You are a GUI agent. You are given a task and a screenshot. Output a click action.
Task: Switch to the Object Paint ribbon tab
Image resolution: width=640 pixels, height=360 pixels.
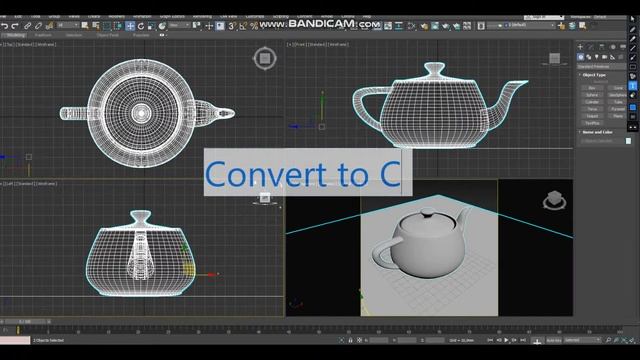[108, 36]
